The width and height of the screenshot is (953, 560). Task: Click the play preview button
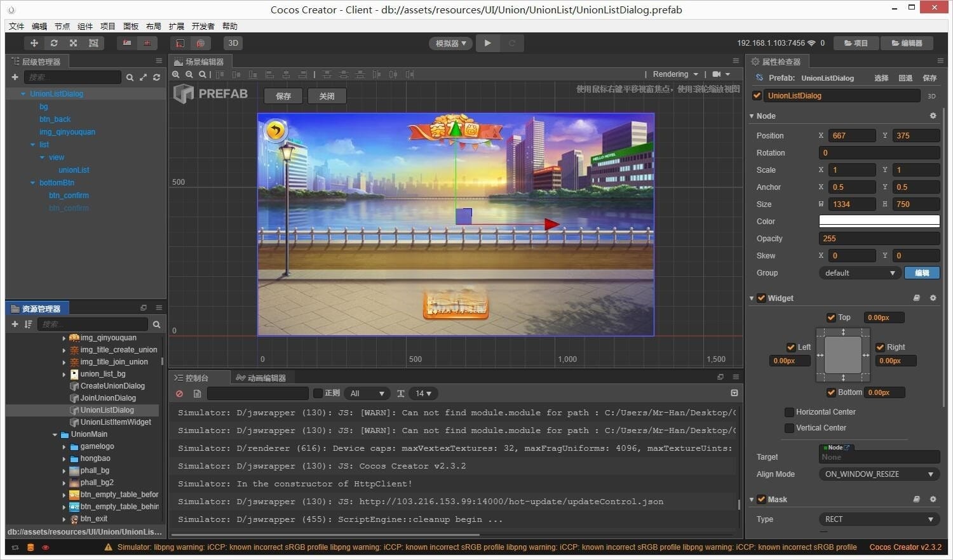487,43
